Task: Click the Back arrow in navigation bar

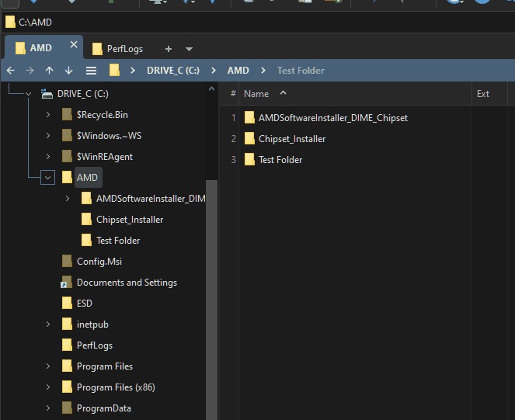Action: click(x=11, y=71)
